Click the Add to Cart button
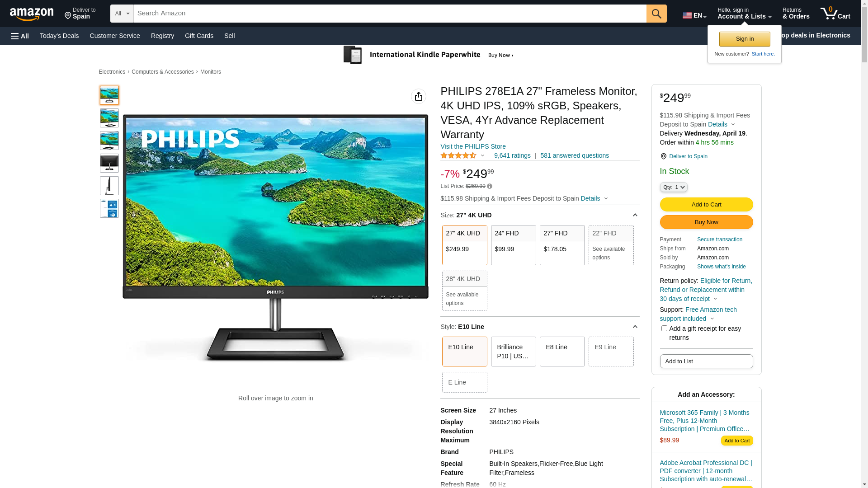 tap(706, 205)
